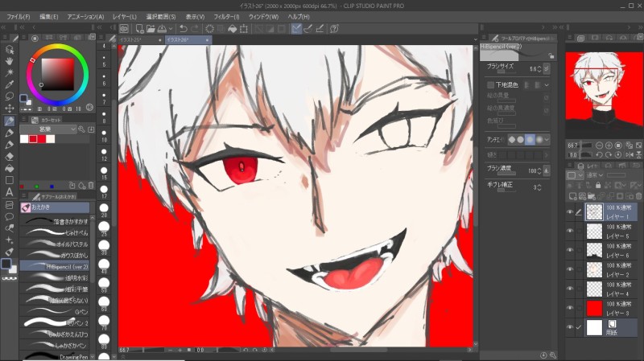Open アニメーション(A) menu
Screen dimensions: 644x361
[85, 17]
